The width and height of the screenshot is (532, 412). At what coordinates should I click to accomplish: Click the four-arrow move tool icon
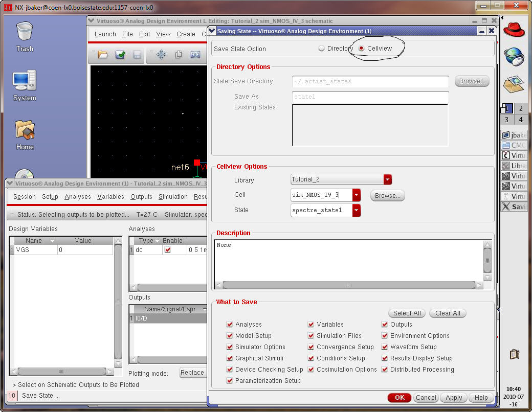161,55
